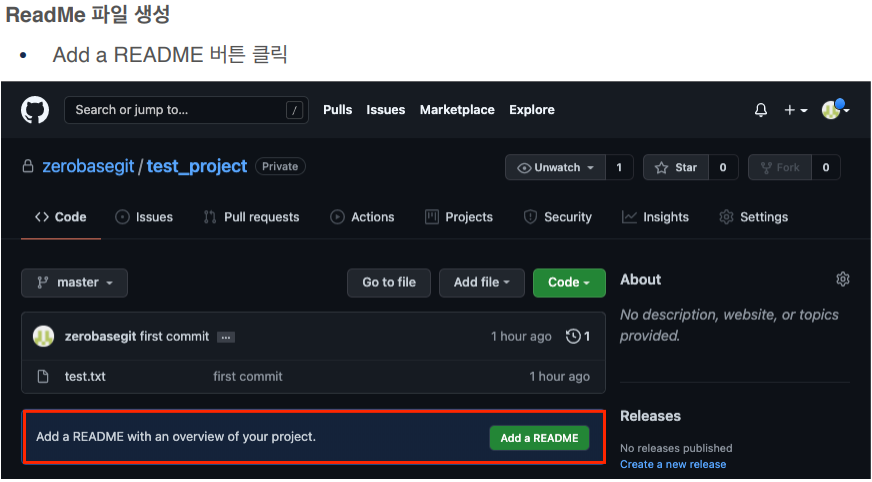Open Marketplace in top navigation
872x482 pixels.
point(457,110)
